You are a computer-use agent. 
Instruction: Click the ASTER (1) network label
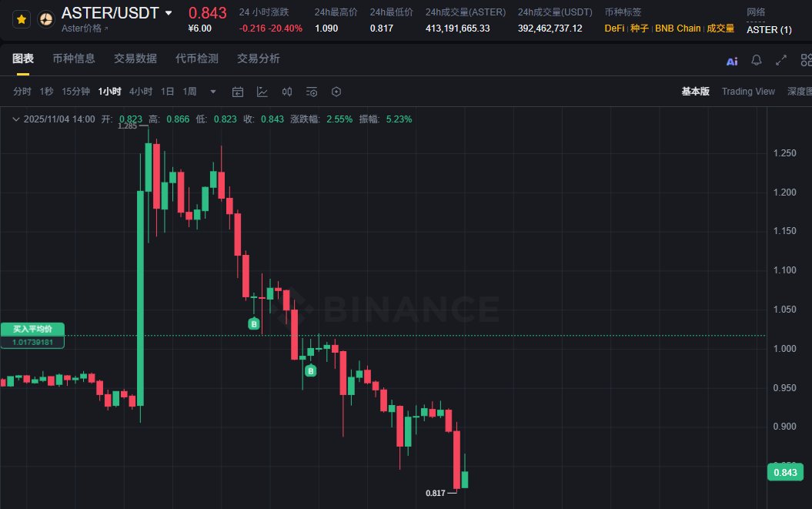(x=769, y=30)
